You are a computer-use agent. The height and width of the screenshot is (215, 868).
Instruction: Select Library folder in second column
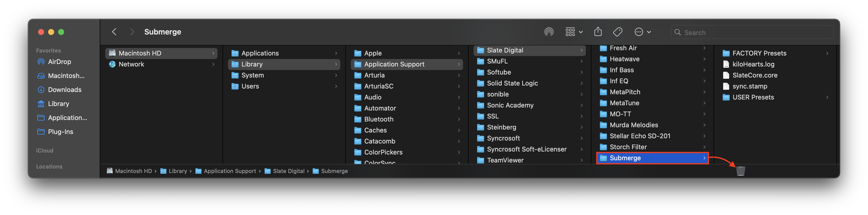[x=284, y=64]
